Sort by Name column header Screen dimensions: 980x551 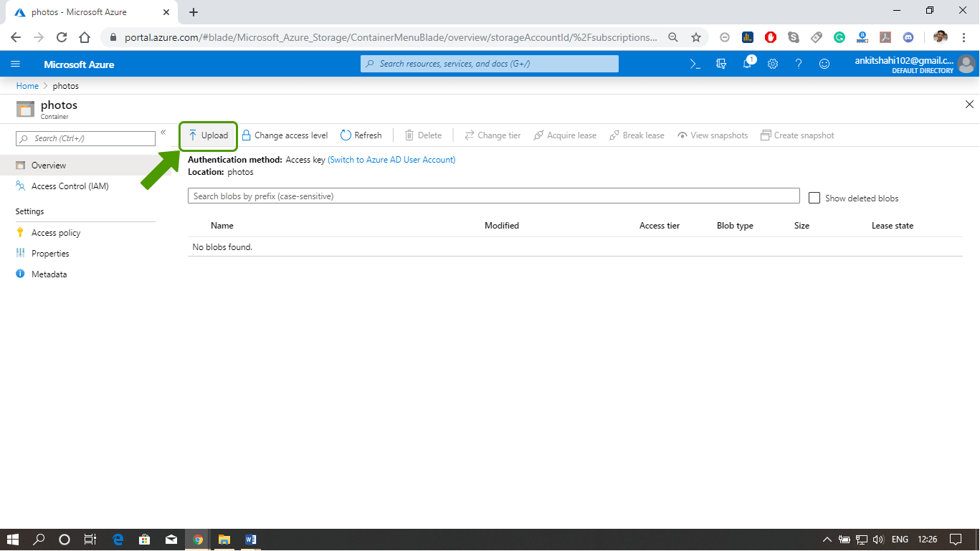[222, 226]
